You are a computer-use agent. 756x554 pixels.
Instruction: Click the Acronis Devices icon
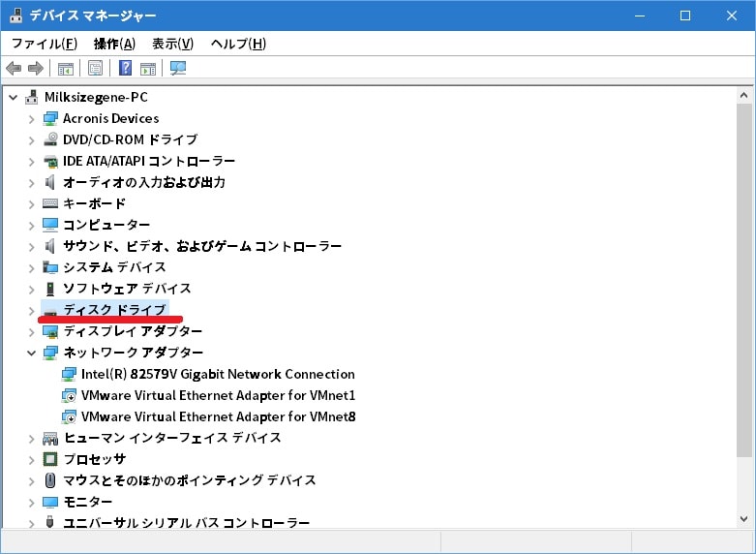click(x=50, y=118)
